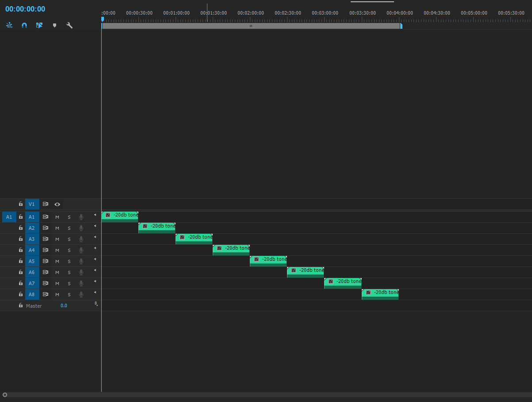Select -20db tone clip on A1

point(120,217)
